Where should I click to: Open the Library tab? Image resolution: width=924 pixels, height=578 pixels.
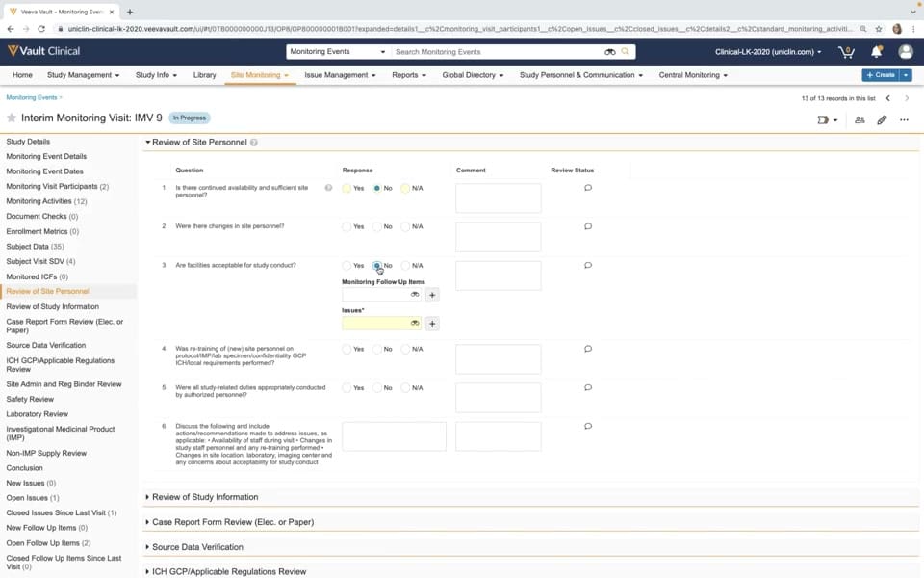(x=204, y=75)
